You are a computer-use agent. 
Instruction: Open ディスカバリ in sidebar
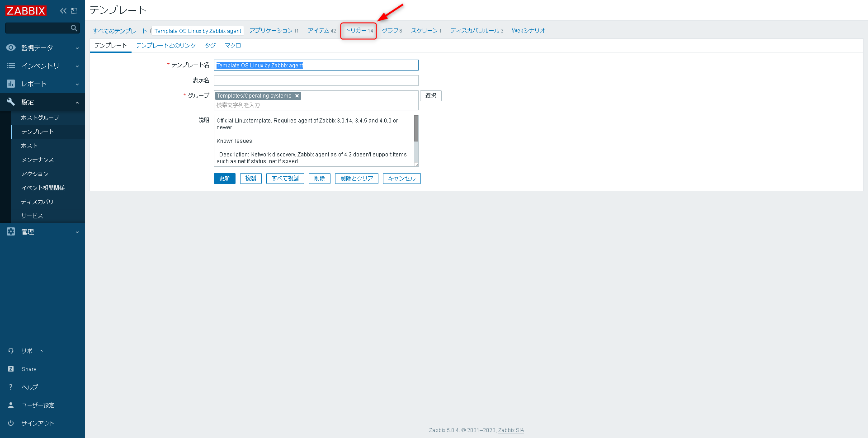pos(47,202)
